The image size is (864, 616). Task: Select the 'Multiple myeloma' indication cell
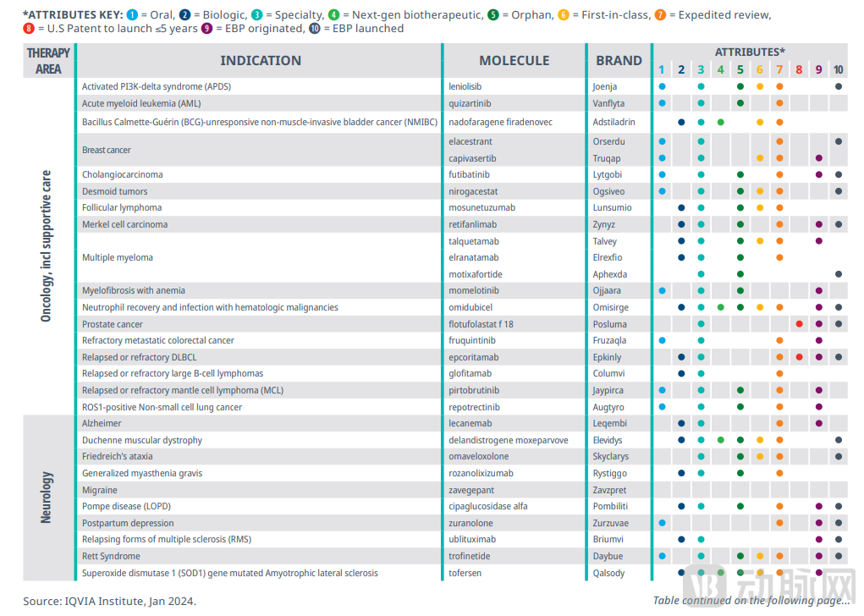pos(118,257)
